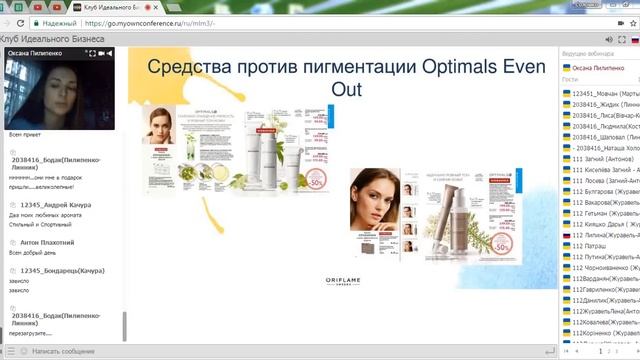Go to previous page of guest list

pos(577,351)
